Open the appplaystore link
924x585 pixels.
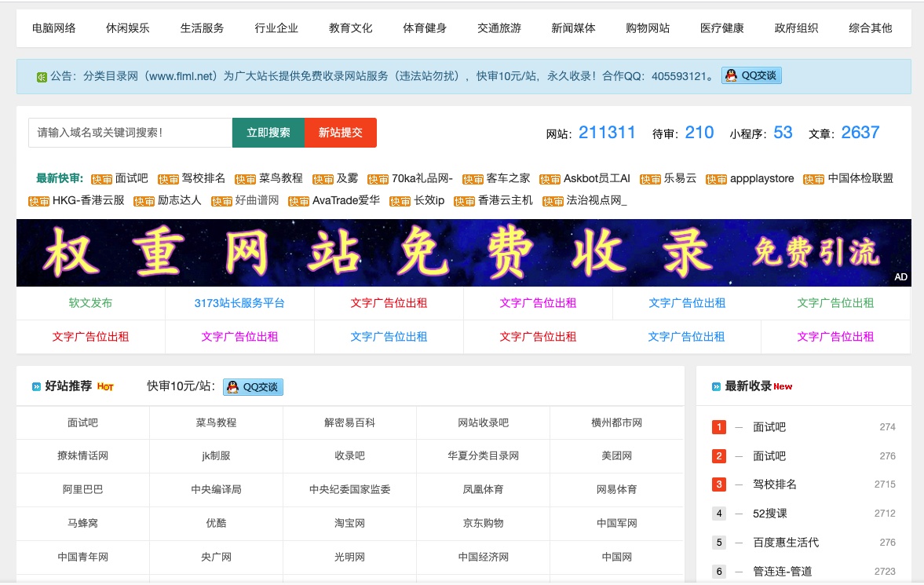(762, 178)
